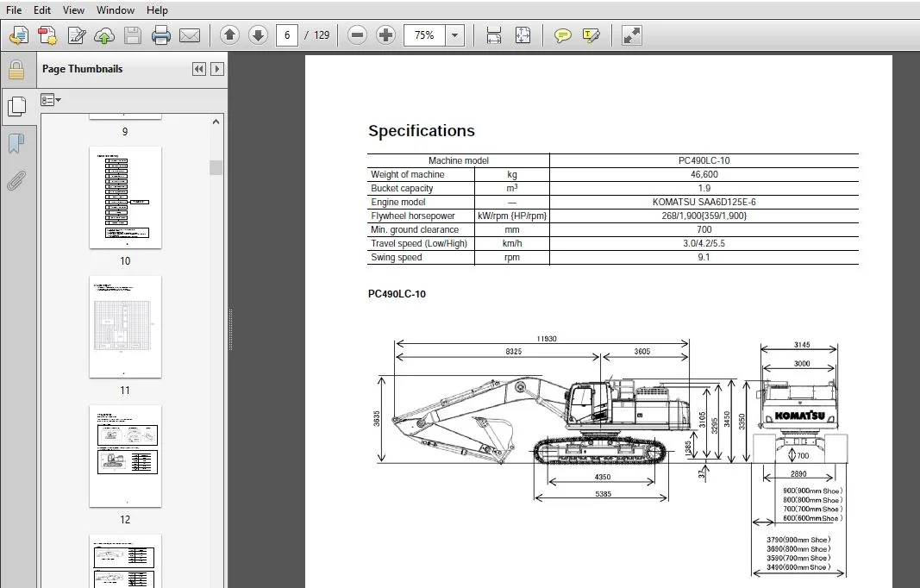The image size is (920, 588).
Task: Open the zoom level dropdown arrow
Action: [x=454, y=35]
